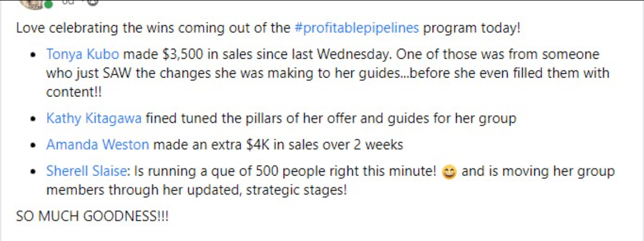The height and width of the screenshot is (241, 644).
Task: Click the grinning emoji in Sherell's bullet
Action: [x=449, y=172]
